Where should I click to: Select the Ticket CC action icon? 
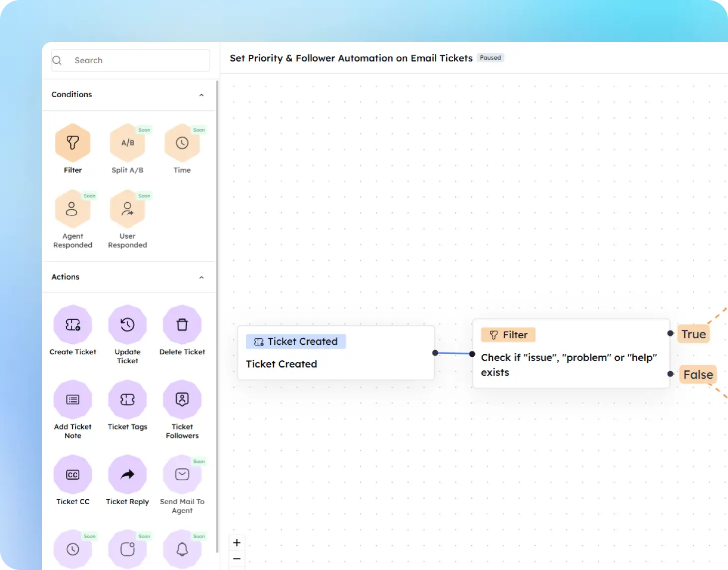coord(73,474)
